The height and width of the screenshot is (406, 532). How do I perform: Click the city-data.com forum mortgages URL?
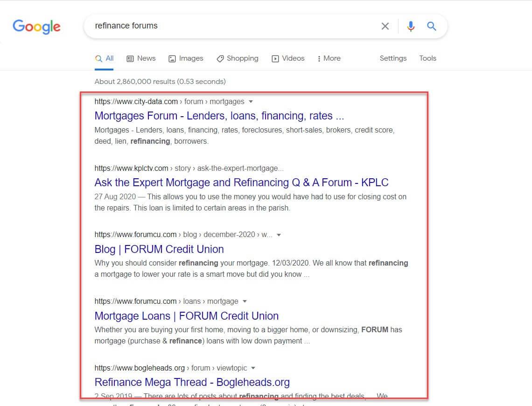[x=169, y=101]
